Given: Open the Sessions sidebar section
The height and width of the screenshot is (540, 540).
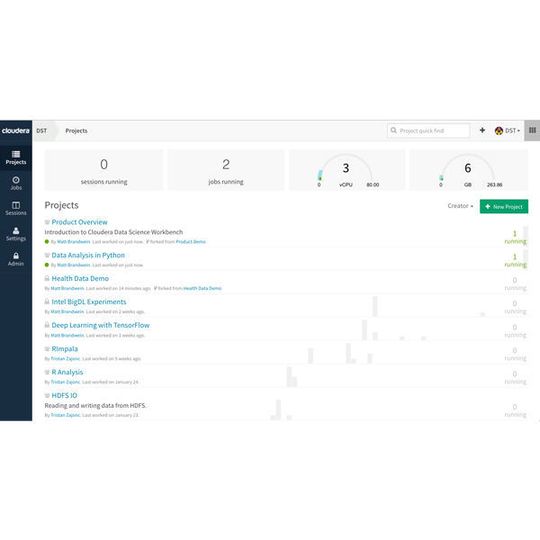Looking at the screenshot, I should click(x=16, y=209).
